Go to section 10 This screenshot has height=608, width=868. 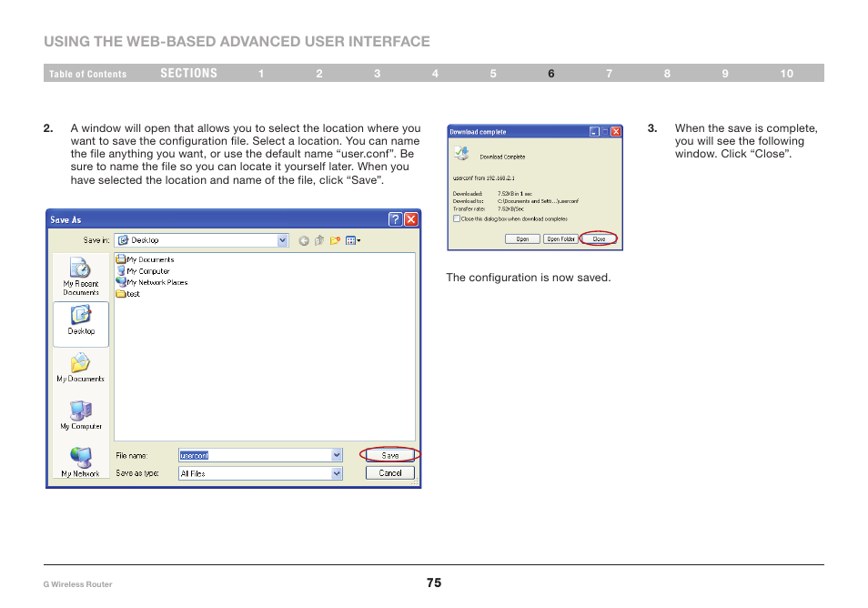click(x=787, y=74)
